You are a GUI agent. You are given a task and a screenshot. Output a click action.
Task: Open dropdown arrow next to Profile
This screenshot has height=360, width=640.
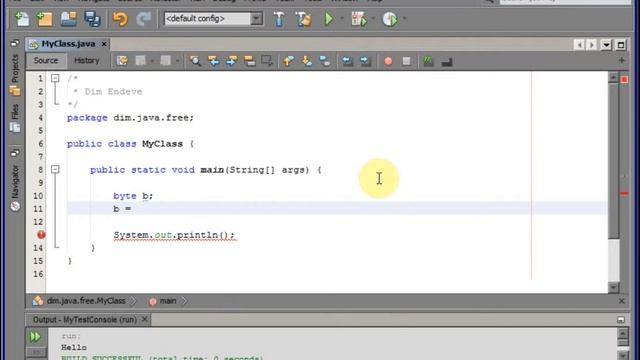[x=404, y=18]
